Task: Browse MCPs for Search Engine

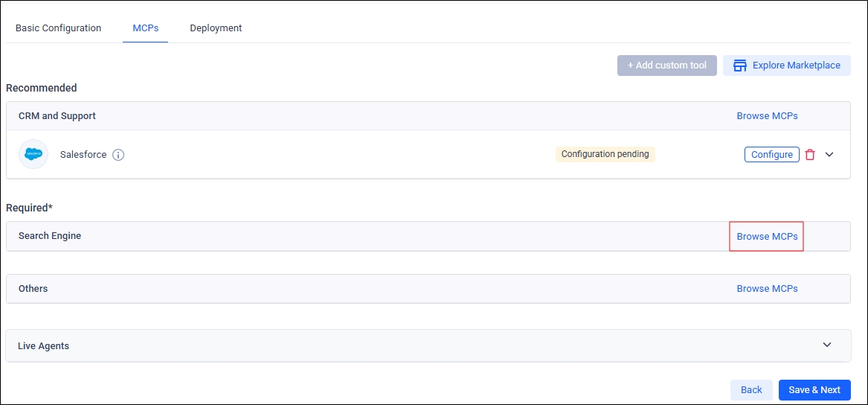Action: click(767, 237)
